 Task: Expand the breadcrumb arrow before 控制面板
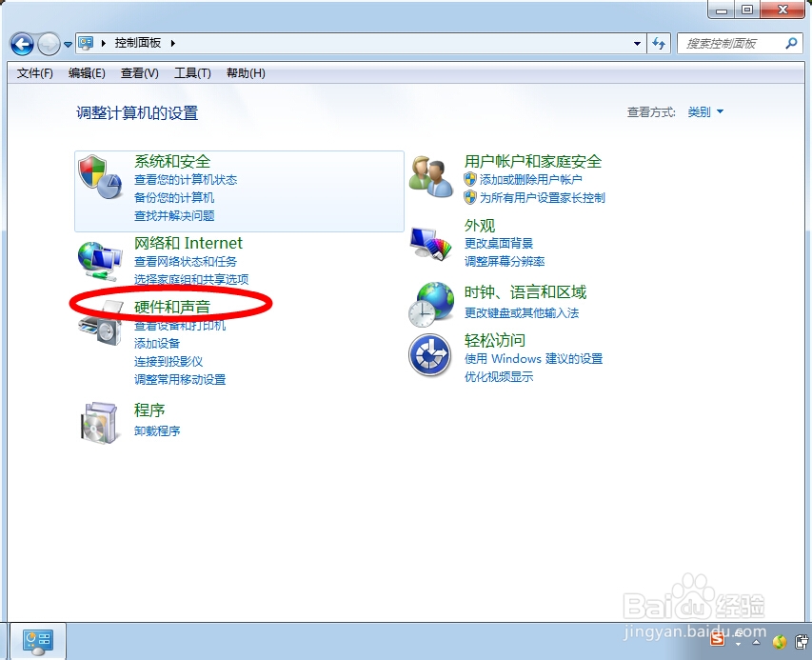104,43
